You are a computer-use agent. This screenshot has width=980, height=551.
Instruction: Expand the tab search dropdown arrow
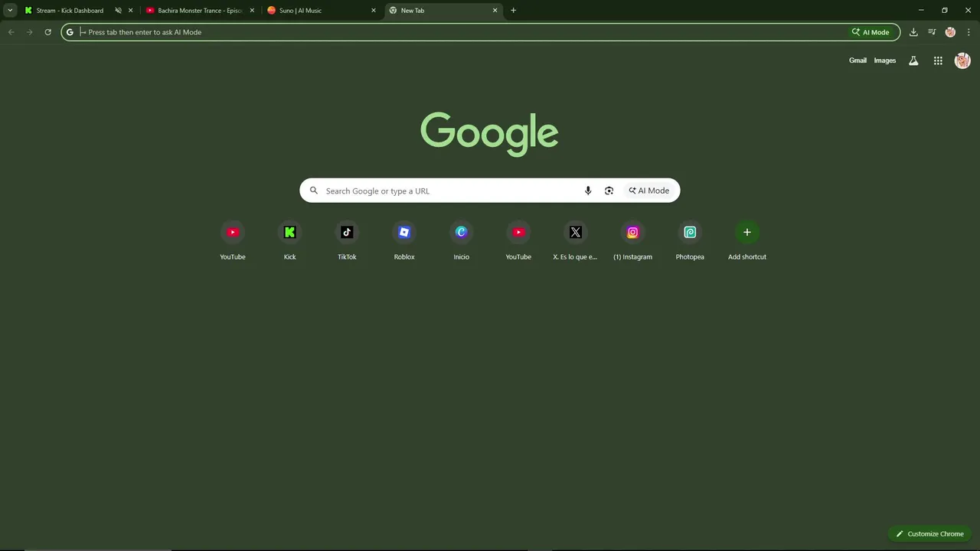10,10
